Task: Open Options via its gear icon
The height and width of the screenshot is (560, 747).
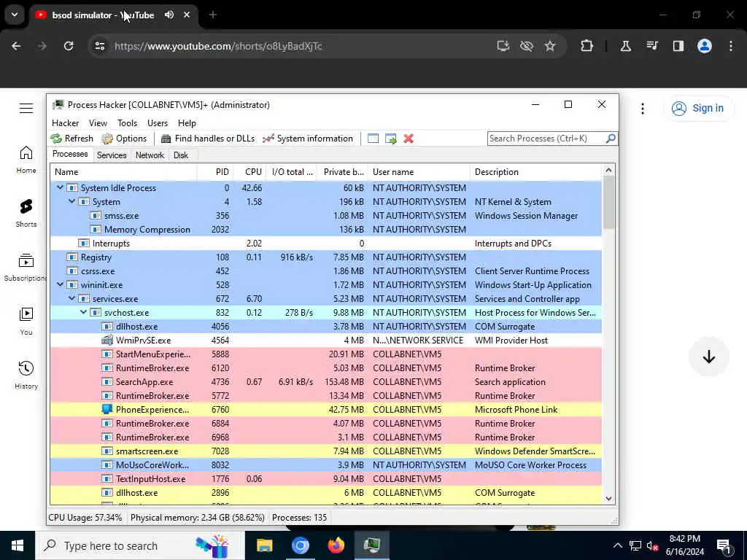Action: (107, 139)
